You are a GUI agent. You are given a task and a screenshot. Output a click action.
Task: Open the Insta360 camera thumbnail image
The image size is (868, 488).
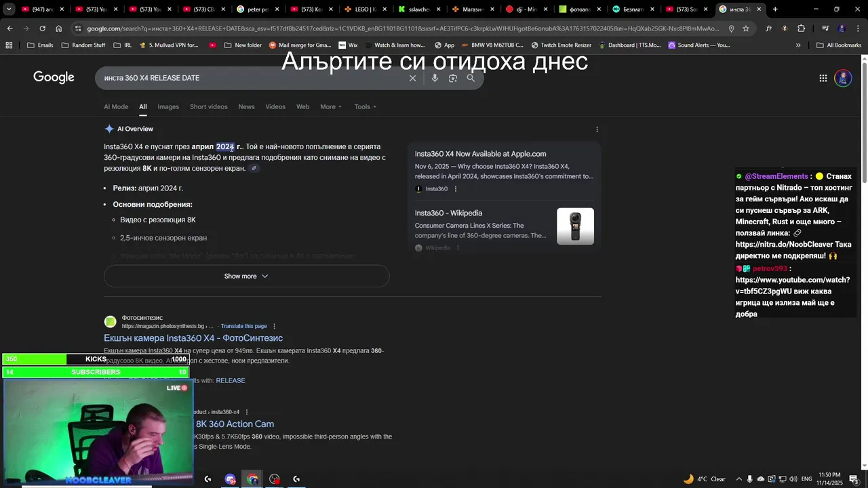click(x=575, y=226)
